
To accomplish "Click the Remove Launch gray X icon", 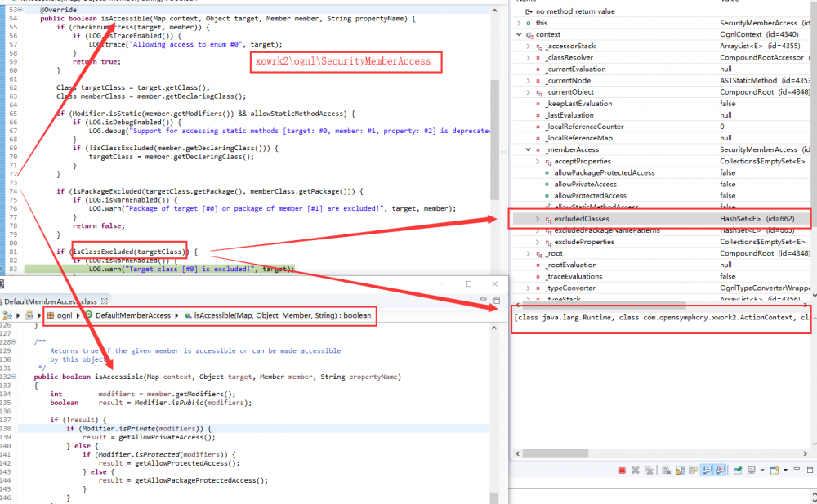I will point(636,471).
